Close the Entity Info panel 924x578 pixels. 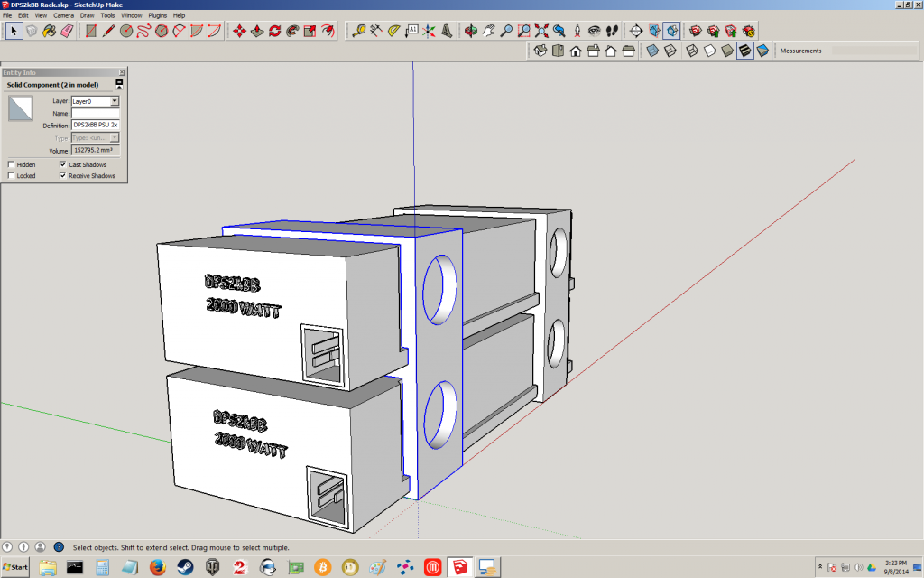[122, 72]
